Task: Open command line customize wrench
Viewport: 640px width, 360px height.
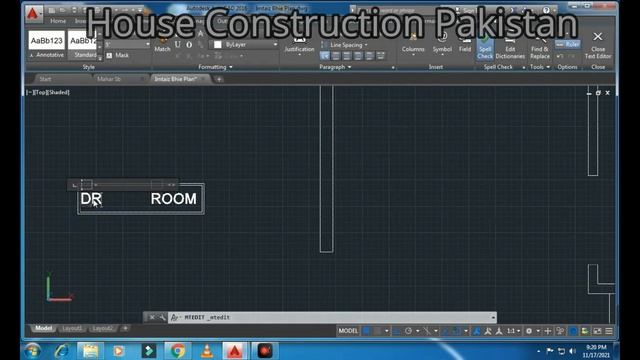Action: (162, 318)
